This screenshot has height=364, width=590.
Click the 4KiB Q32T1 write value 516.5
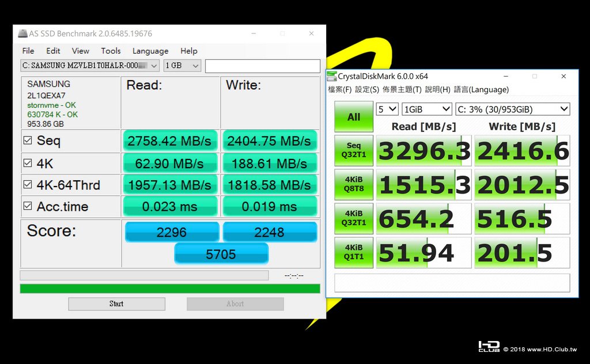[522, 218]
